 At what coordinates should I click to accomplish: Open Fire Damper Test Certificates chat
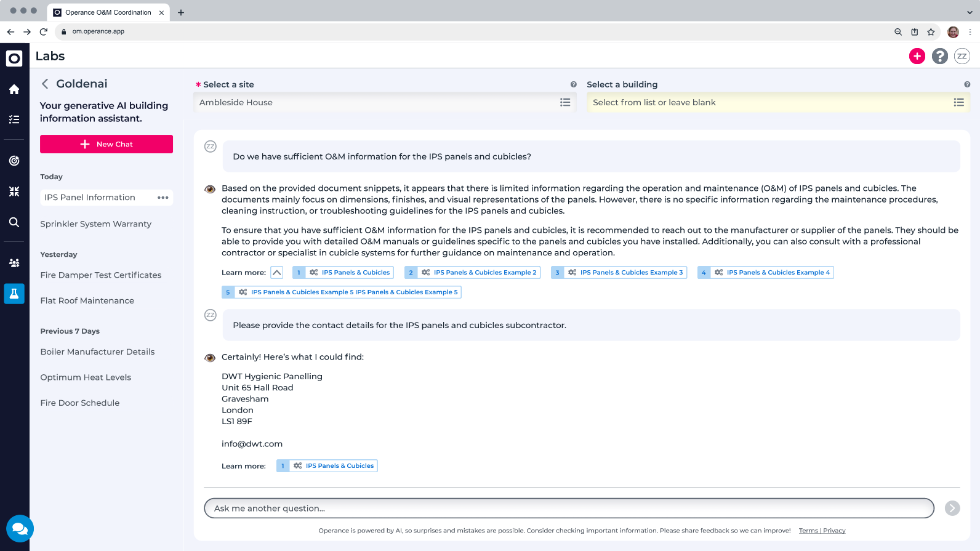(101, 275)
